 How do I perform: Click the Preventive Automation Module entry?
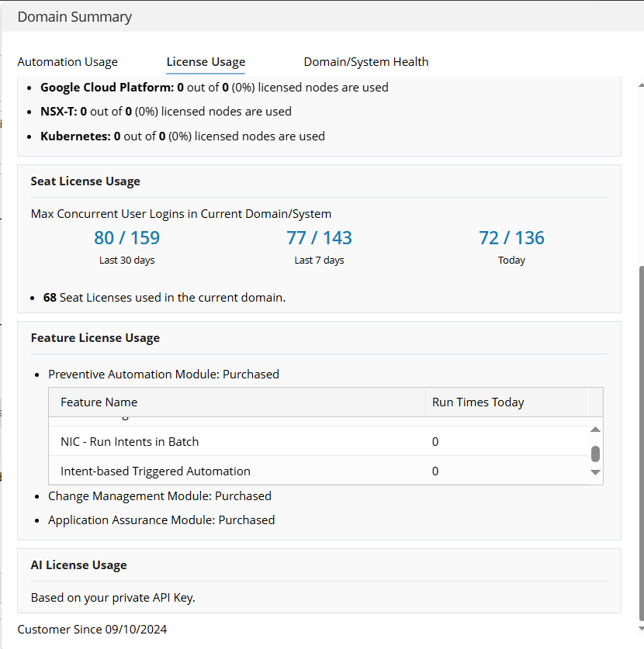(163, 374)
